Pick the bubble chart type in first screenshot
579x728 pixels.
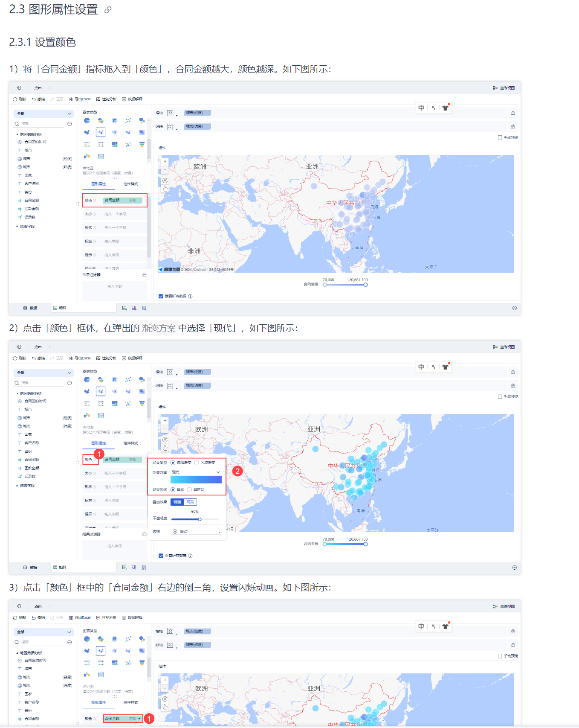click(x=142, y=121)
